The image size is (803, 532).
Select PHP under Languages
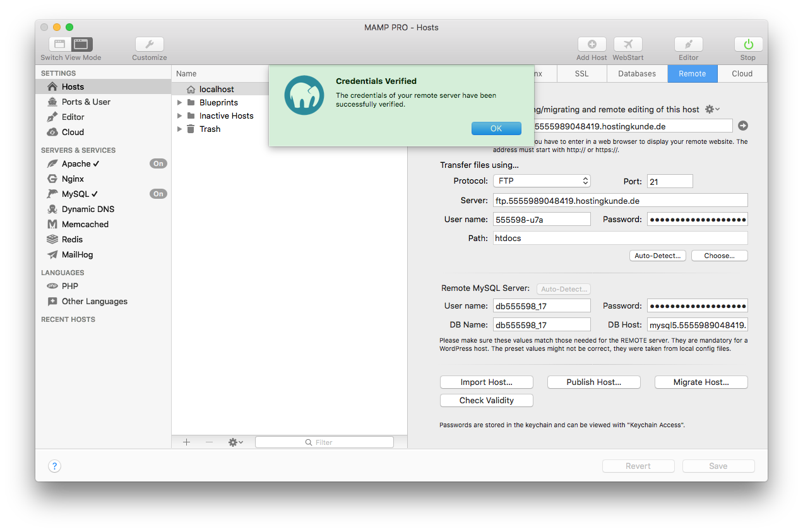(x=69, y=286)
